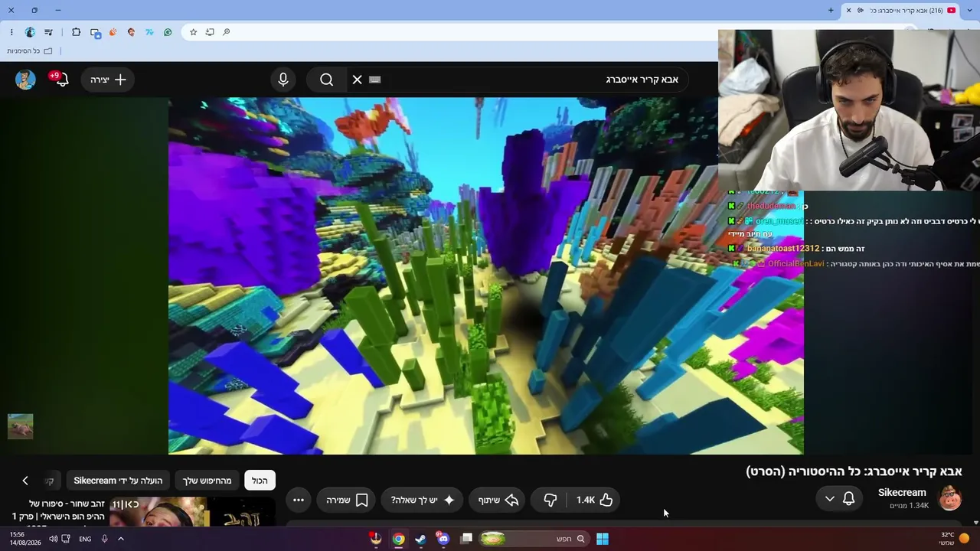Click the Sikecream channel avatar
Viewport: 980px width, 551px height.
[950, 498]
